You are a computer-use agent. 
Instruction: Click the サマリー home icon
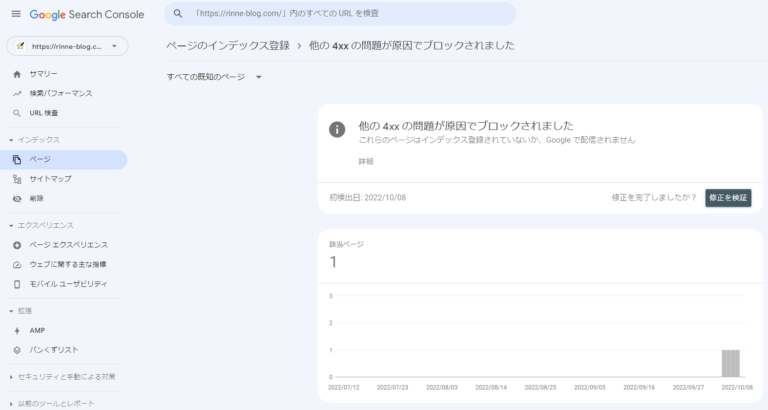pyautogui.click(x=17, y=74)
